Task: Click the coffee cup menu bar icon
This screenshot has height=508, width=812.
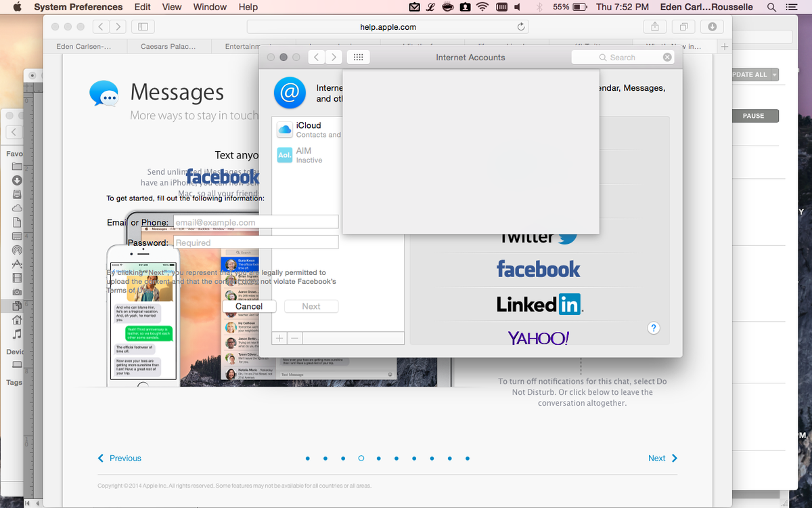Action: click(x=448, y=7)
